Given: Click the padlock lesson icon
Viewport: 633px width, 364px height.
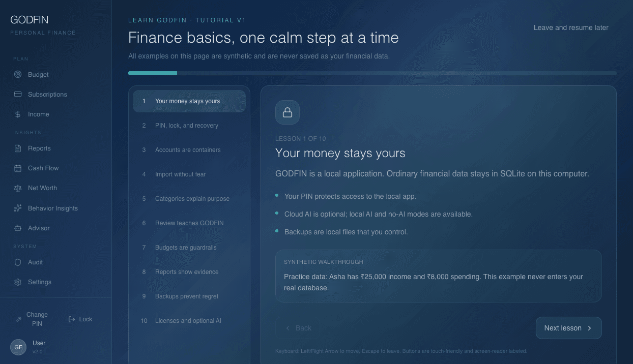Looking at the screenshot, I should (x=287, y=112).
